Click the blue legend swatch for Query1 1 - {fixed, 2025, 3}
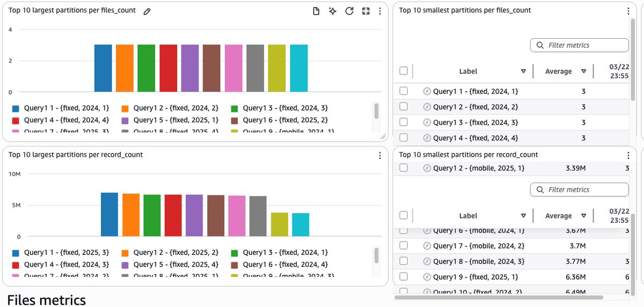This screenshot has height=307, width=644. [16, 253]
